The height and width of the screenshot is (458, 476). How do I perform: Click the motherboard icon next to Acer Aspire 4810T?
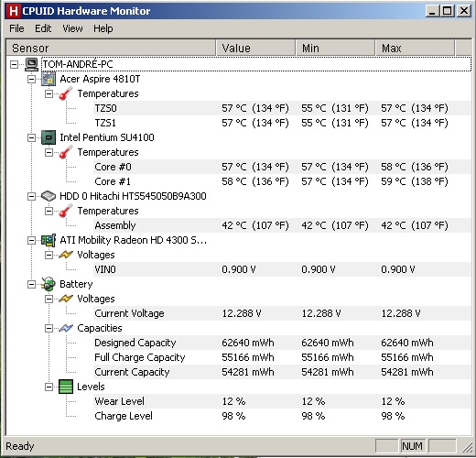[x=49, y=79]
